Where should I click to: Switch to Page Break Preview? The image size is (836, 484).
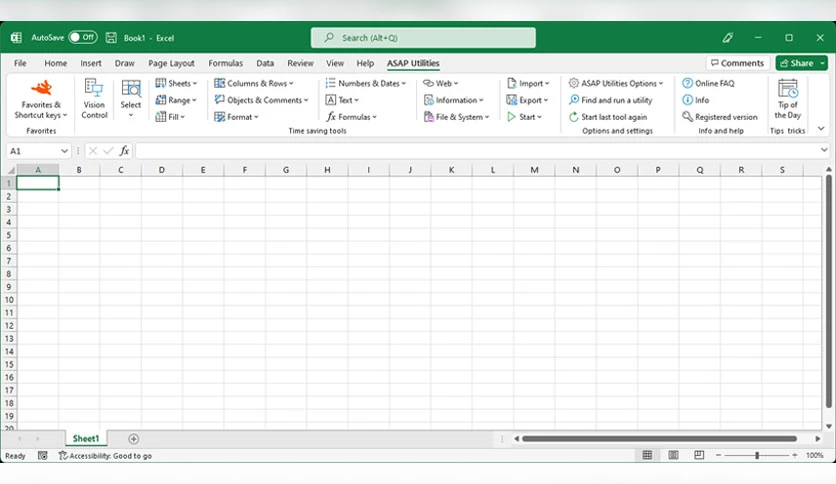click(699, 455)
